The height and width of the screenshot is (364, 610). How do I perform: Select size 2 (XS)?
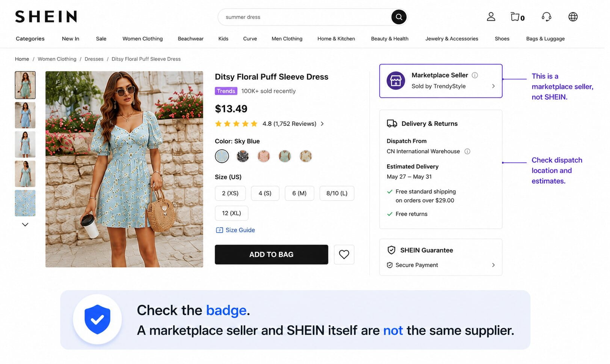(230, 193)
